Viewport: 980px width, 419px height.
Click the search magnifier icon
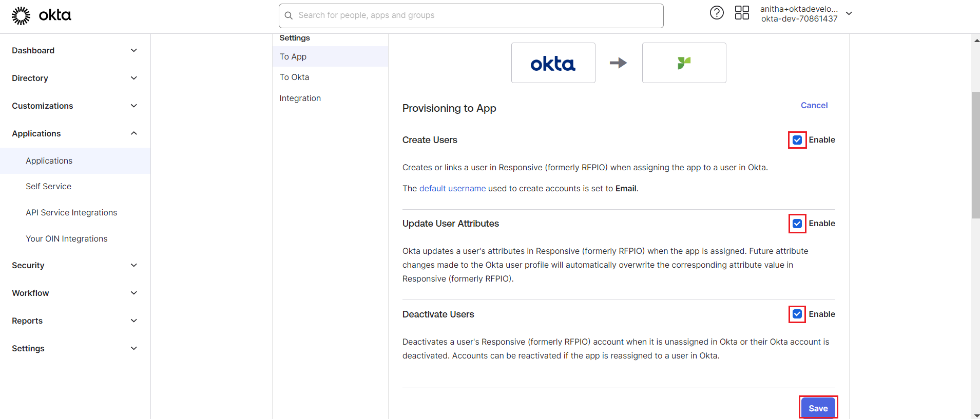pyautogui.click(x=289, y=15)
